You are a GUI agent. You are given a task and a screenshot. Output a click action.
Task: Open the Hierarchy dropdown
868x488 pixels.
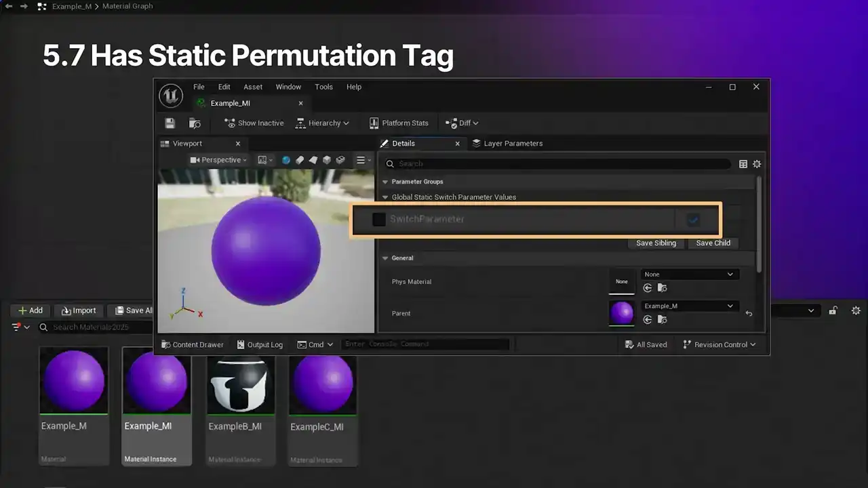click(x=323, y=123)
